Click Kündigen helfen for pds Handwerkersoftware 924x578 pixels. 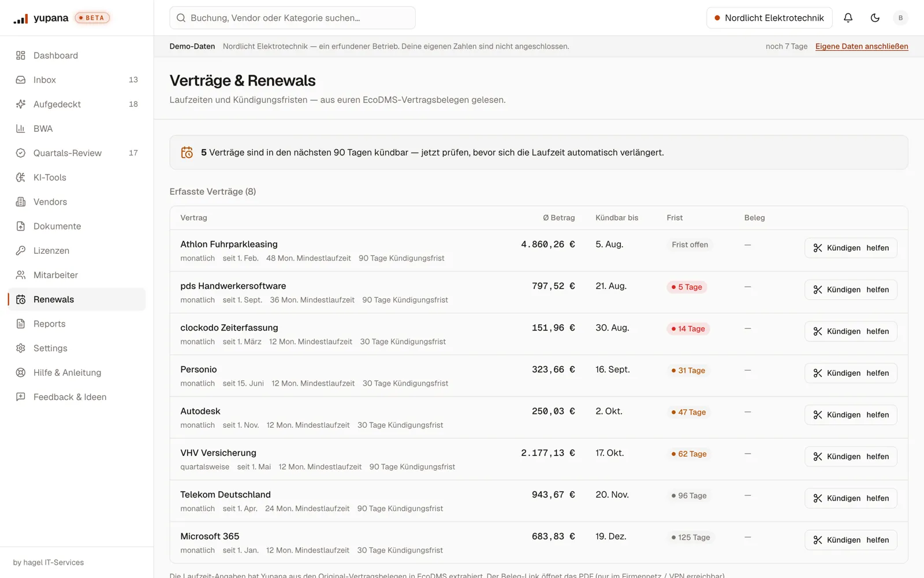coord(851,290)
